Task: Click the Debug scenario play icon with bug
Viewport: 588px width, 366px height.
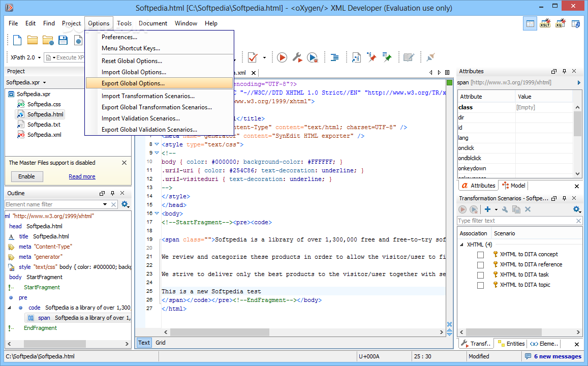Action: coord(313,57)
